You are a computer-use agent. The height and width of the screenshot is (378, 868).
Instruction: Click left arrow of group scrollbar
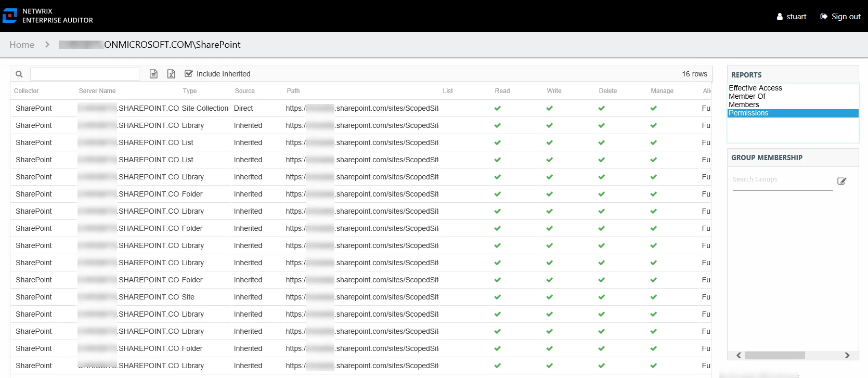(x=739, y=355)
